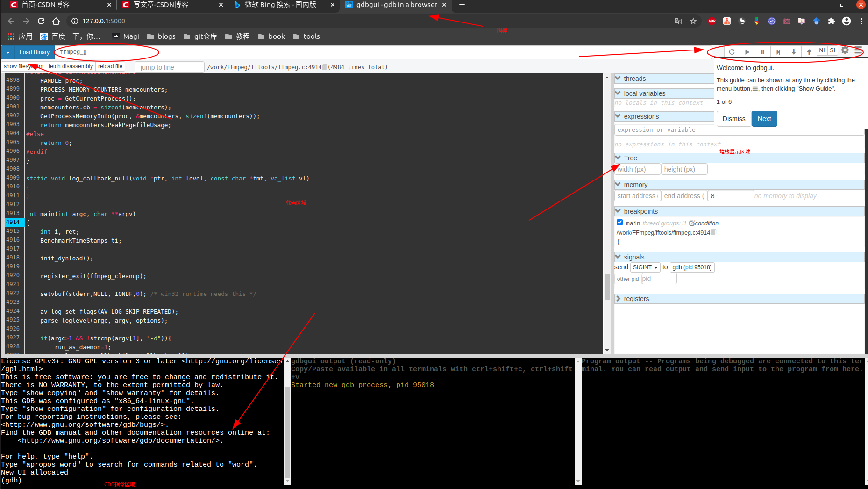Screen dimensions: 868x489
Task: Expand the registers section
Action: click(619, 299)
